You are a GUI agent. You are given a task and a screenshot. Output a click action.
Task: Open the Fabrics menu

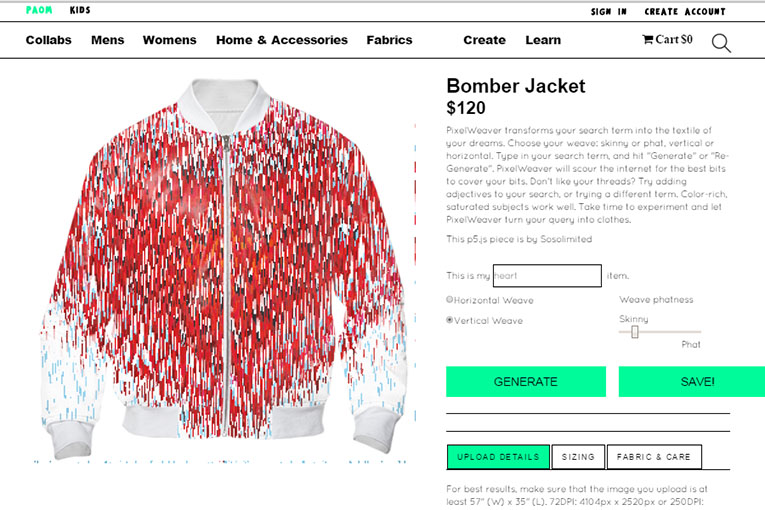pos(389,40)
